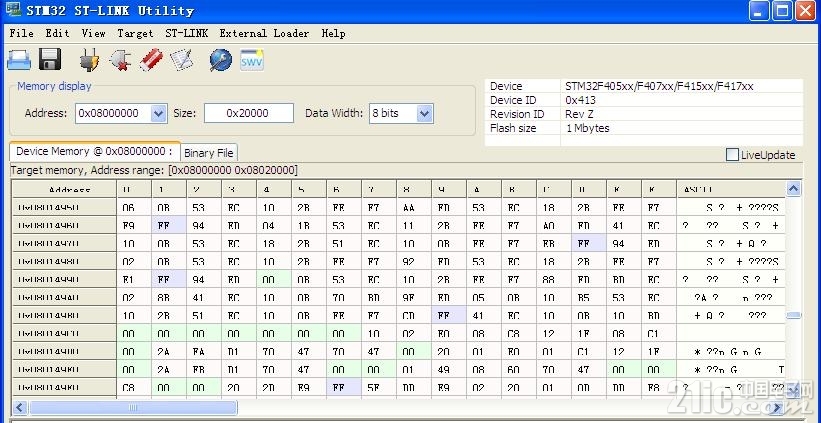This screenshot has width=821, height=423.
Task: Open the SWV viewer icon
Action: 252,60
